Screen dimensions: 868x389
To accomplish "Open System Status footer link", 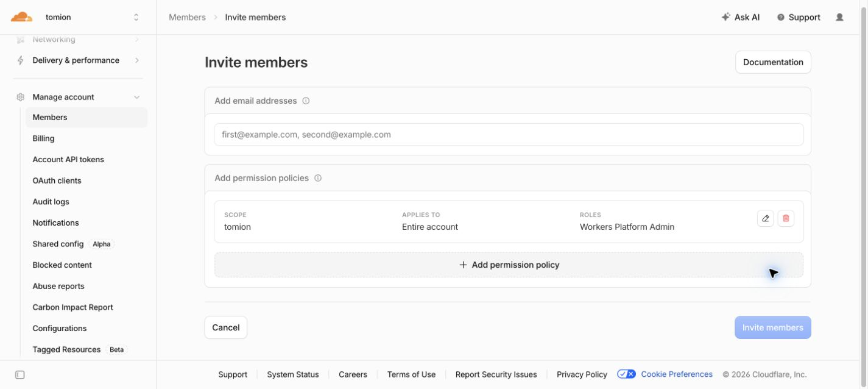I will [x=293, y=374].
